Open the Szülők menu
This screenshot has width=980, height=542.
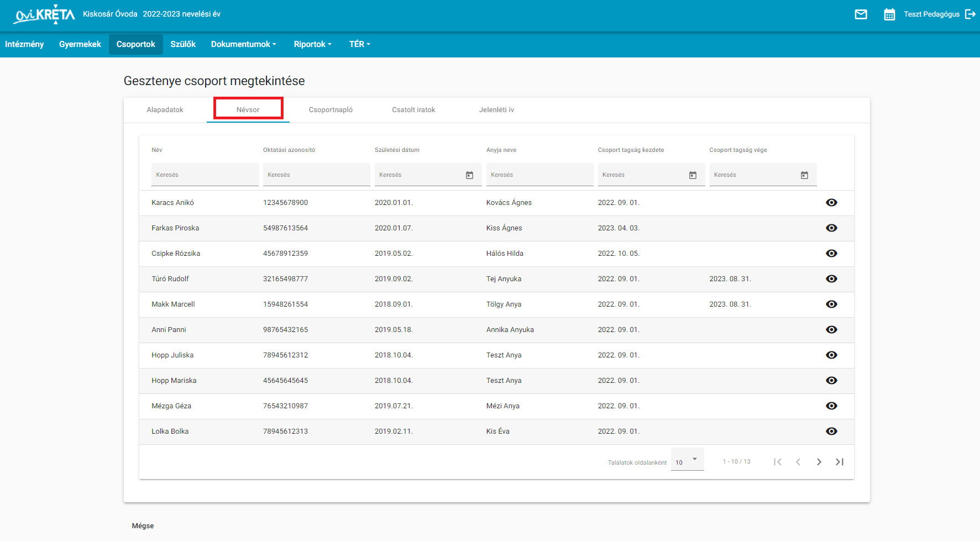click(x=183, y=44)
